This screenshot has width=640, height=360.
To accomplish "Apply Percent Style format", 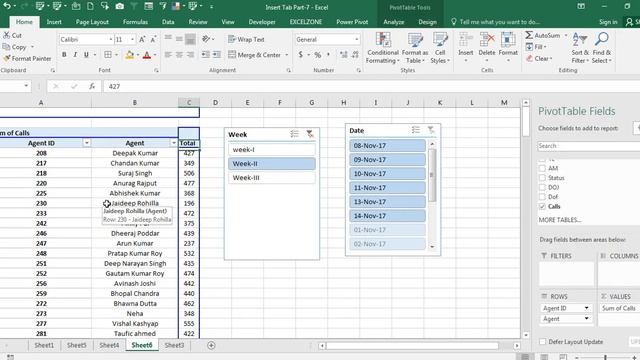I will [318, 55].
